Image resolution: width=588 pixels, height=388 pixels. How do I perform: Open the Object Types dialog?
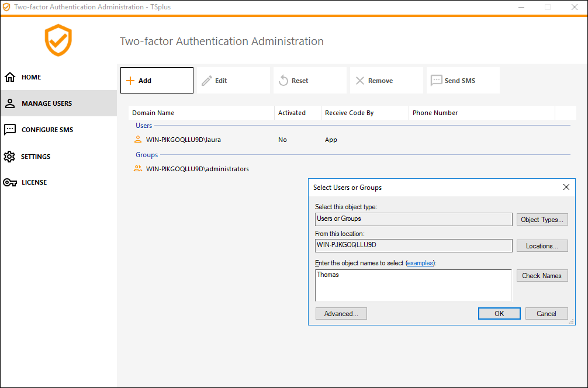click(542, 220)
